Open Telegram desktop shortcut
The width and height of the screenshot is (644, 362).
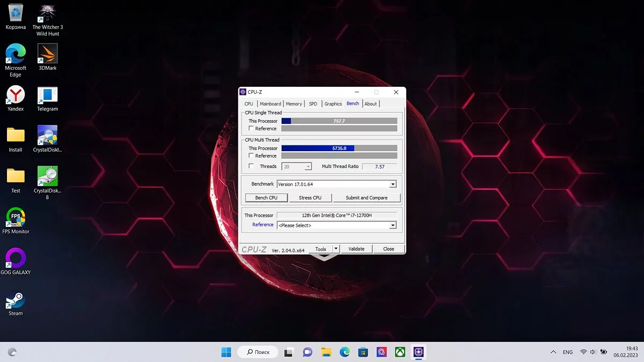click(47, 95)
